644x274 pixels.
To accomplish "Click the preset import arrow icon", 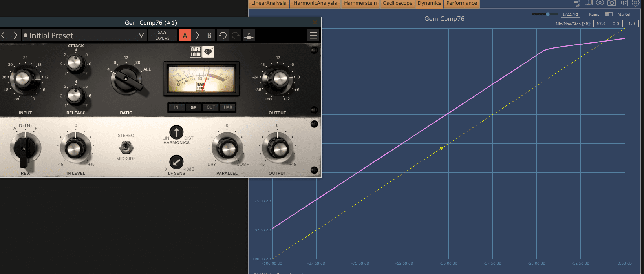I will [249, 35].
